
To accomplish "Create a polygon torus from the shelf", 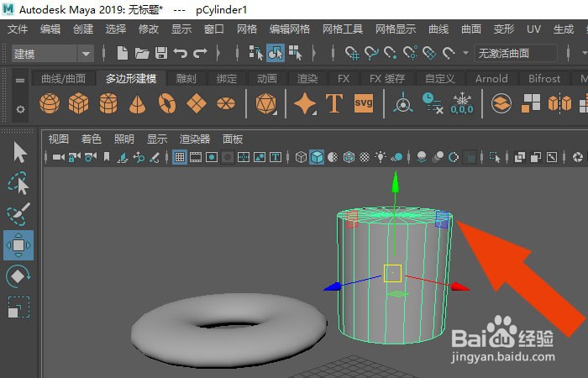I will 167,103.
